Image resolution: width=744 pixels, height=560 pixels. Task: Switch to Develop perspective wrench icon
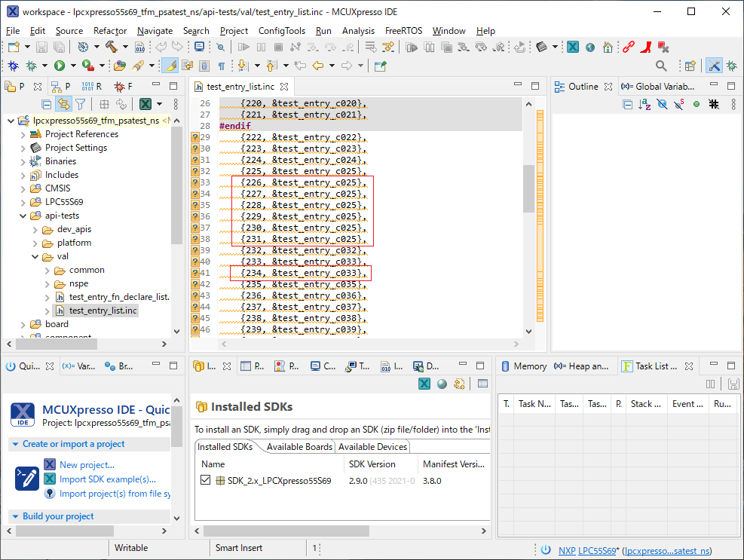click(714, 66)
